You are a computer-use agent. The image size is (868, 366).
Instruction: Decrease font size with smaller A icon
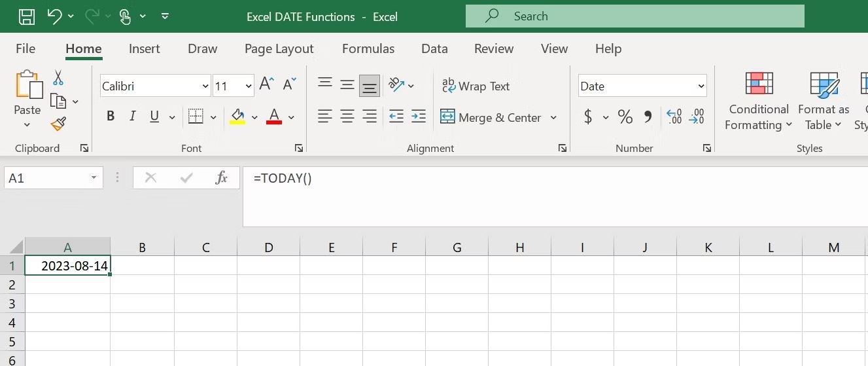289,84
